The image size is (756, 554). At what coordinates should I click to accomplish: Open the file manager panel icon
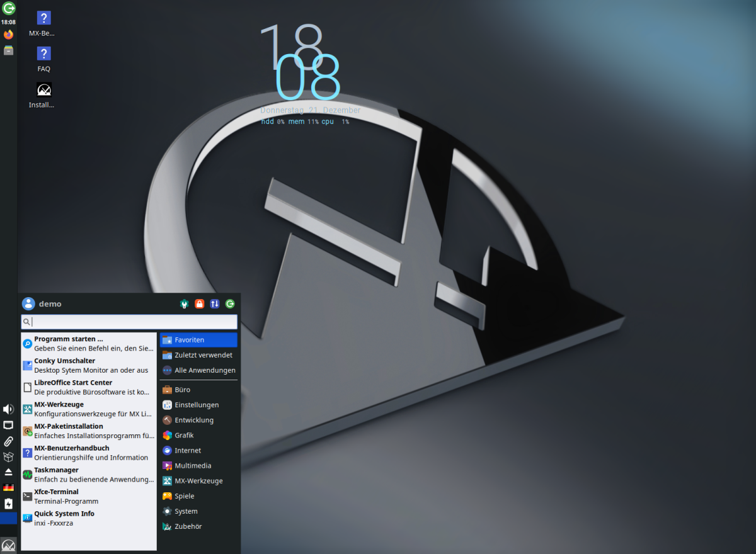click(8, 50)
